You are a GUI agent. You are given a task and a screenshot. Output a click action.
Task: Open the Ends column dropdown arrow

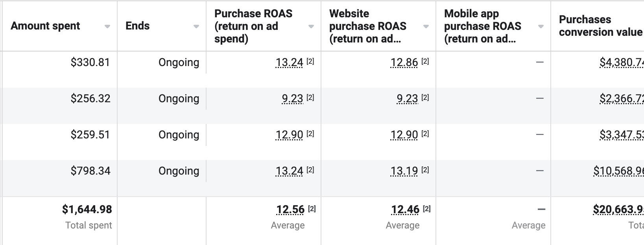196,27
